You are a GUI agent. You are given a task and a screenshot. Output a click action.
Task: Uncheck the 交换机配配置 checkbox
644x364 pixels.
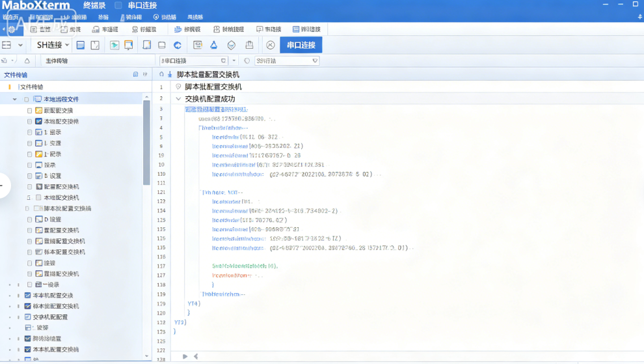pyautogui.click(x=27, y=317)
